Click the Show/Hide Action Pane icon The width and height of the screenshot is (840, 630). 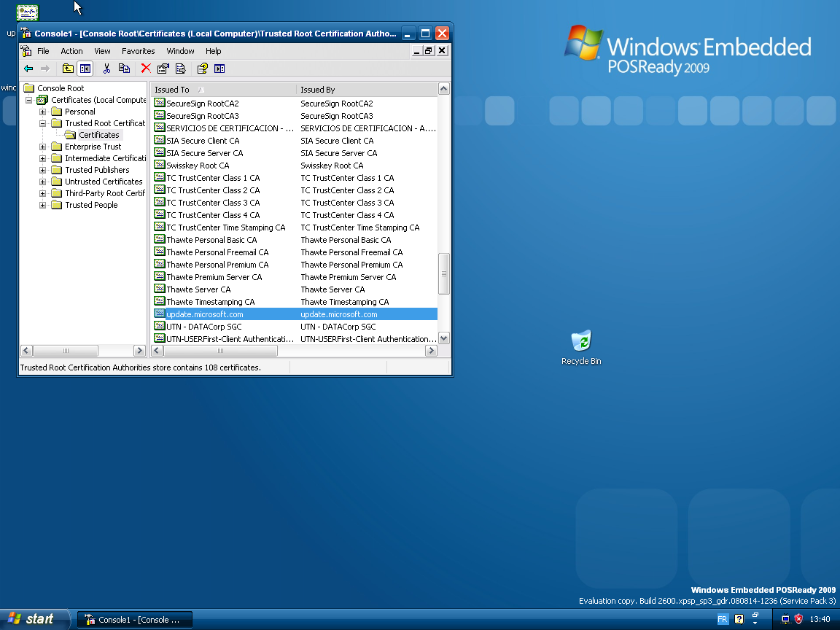click(x=219, y=69)
